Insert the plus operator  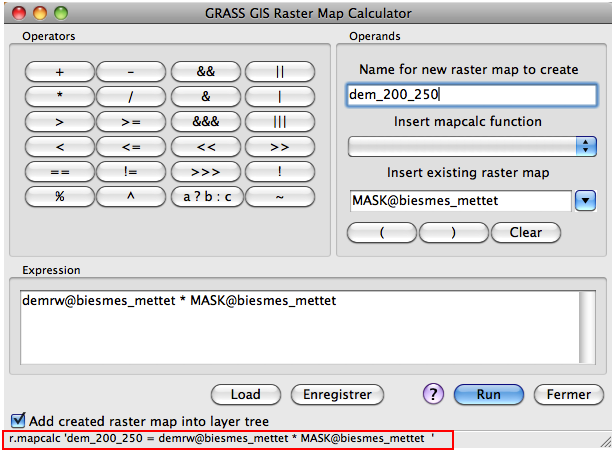click(x=60, y=71)
